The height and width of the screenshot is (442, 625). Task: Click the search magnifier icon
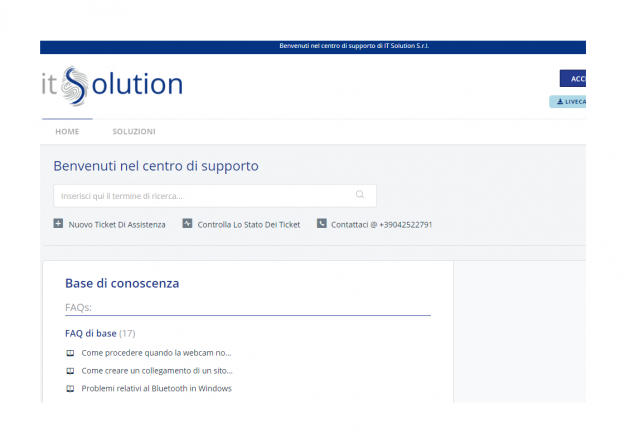360,195
